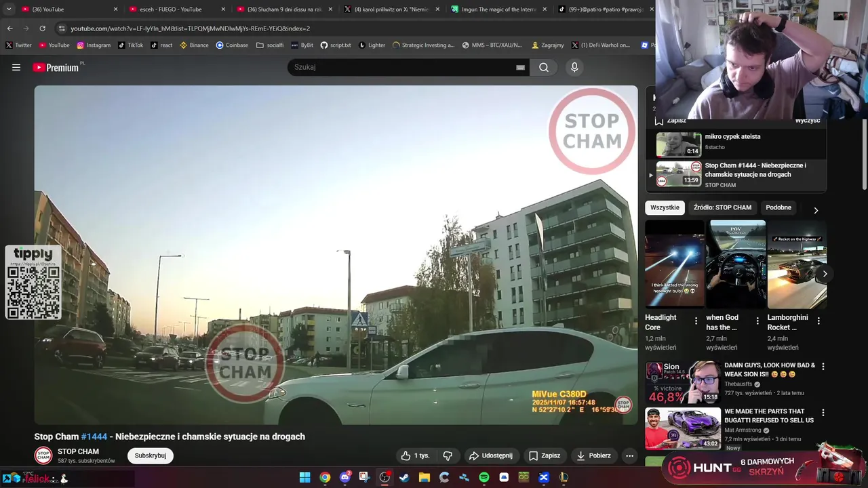
Task: Switch to the Imgur tab
Action: pos(499,9)
